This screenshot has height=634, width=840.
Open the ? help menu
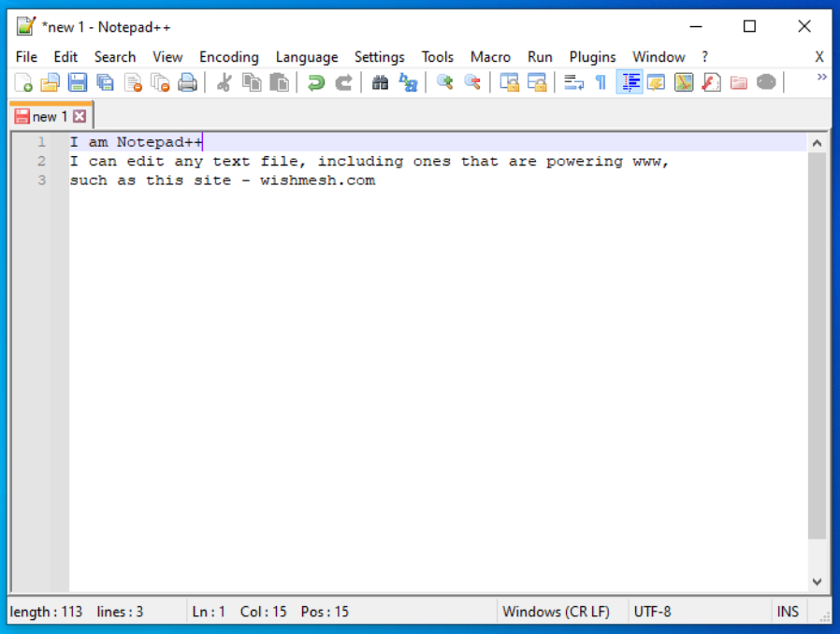point(704,57)
